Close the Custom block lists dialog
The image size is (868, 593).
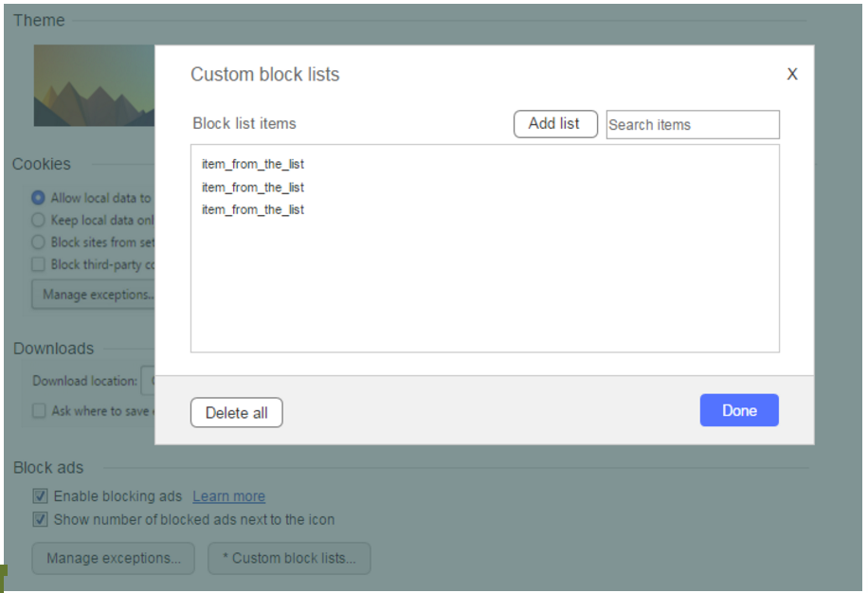point(792,74)
